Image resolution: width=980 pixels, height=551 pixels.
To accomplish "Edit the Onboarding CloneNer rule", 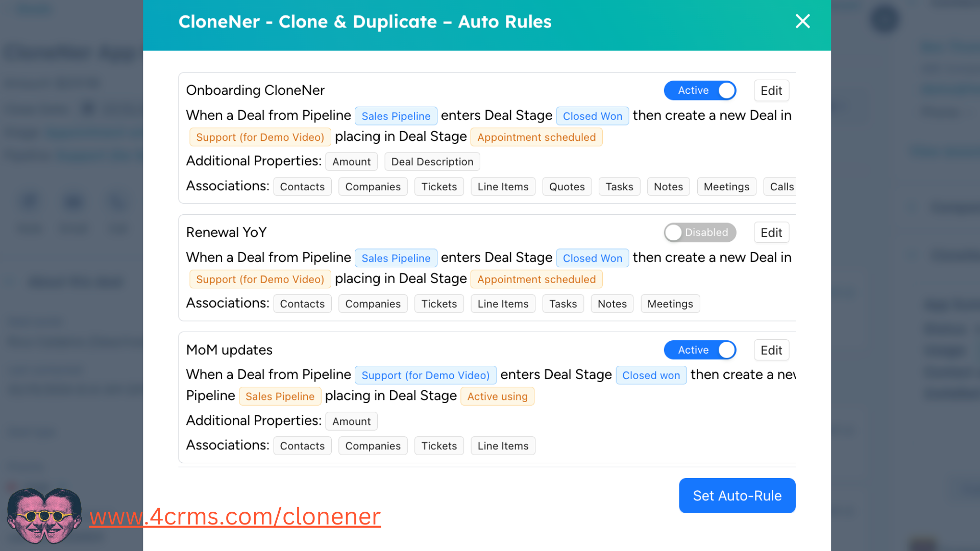I will [x=771, y=90].
